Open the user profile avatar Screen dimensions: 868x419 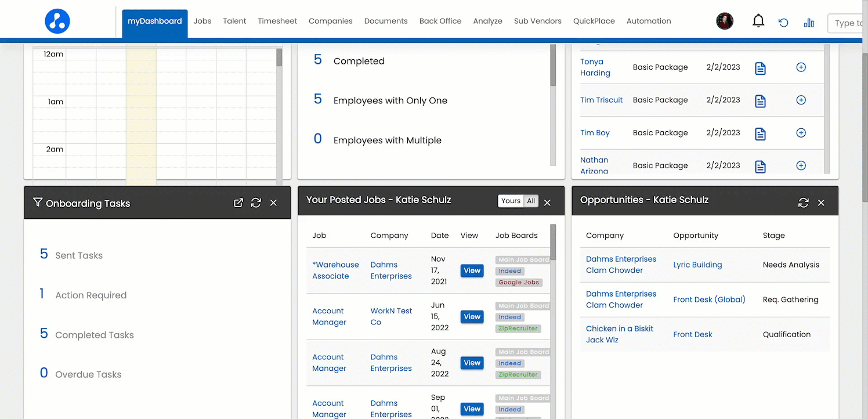pyautogui.click(x=725, y=21)
